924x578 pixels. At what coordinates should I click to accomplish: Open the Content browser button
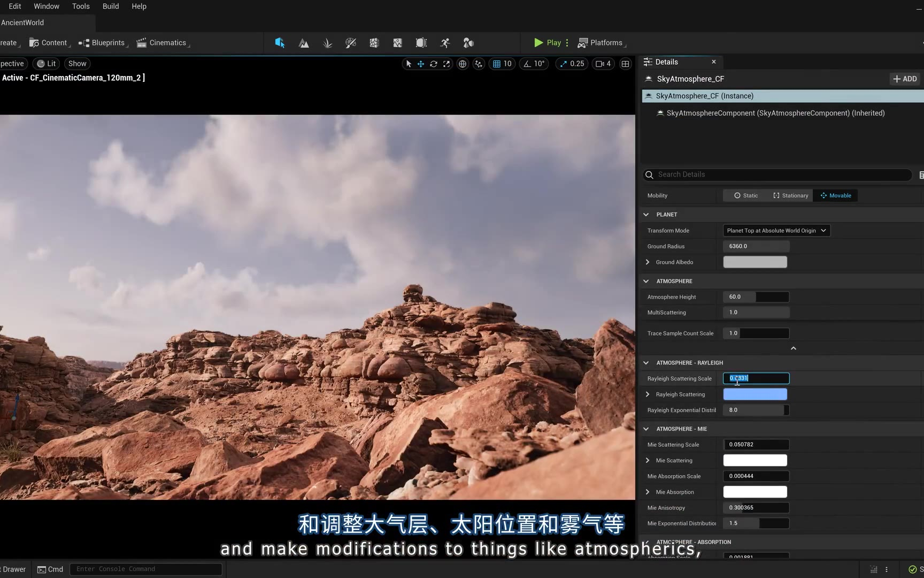49,43
